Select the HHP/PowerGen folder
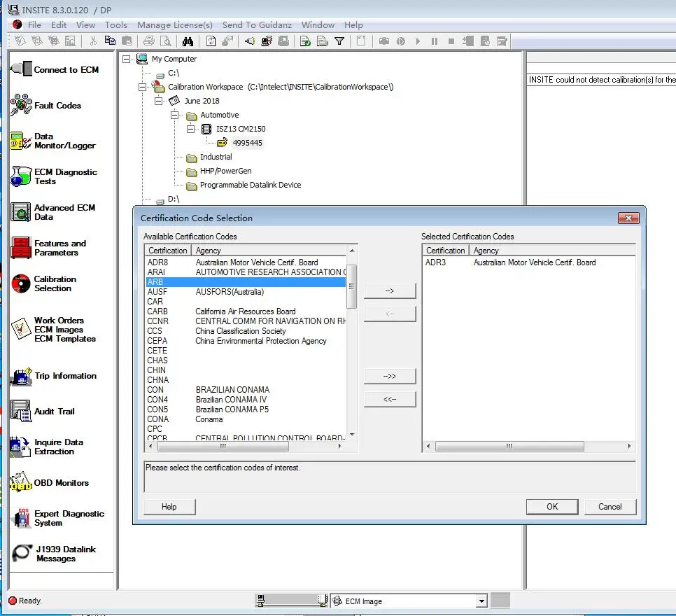Viewport: 676px width, 616px height. pyautogui.click(x=225, y=171)
